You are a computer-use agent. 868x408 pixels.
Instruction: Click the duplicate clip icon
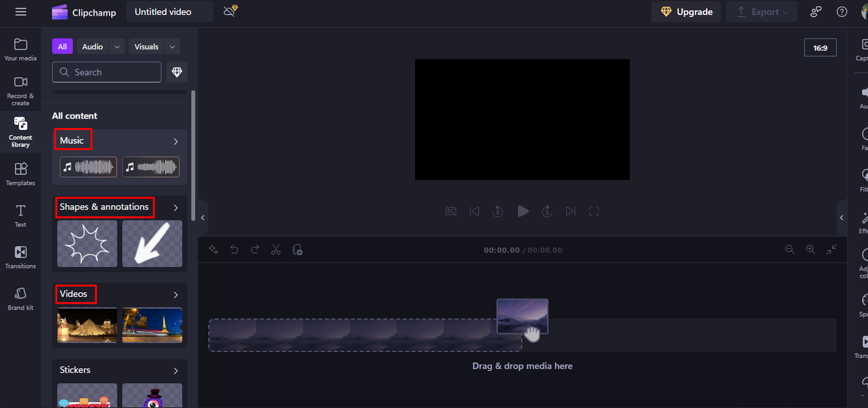pyautogui.click(x=297, y=249)
